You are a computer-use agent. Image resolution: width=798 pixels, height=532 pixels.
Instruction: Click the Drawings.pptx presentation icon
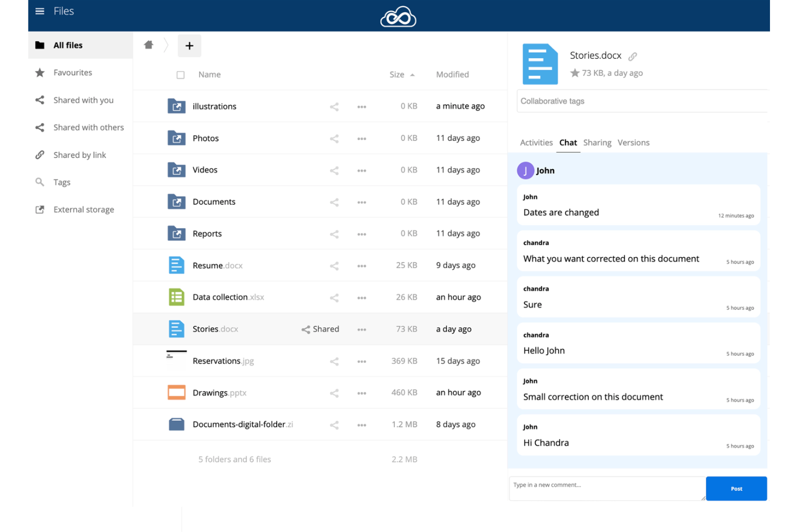176,392
